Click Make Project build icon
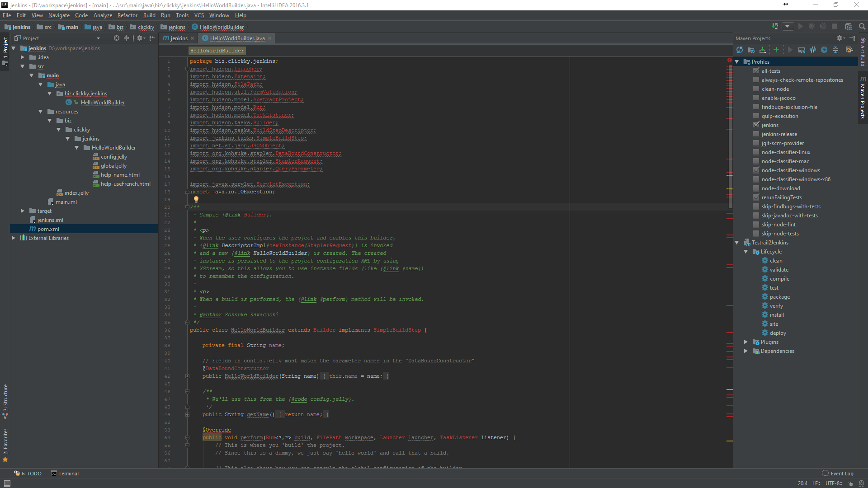Viewport: 868px width, 488px height. point(775,27)
